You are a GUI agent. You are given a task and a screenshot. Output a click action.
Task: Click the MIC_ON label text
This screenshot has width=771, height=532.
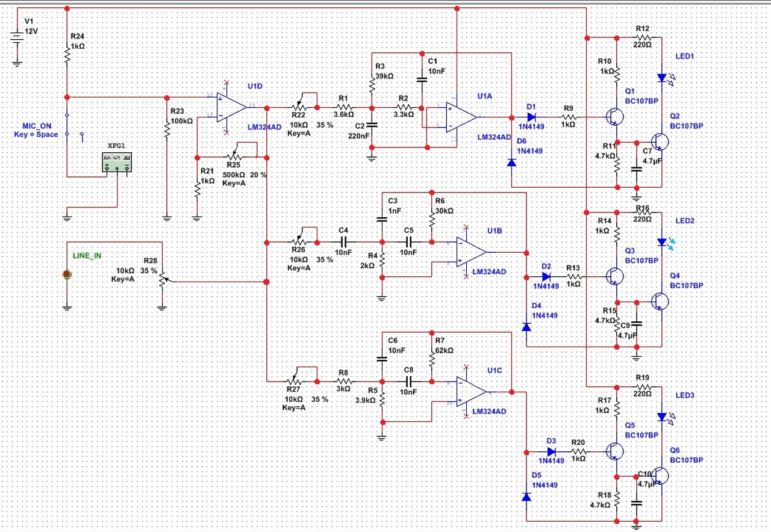(37, 126)
